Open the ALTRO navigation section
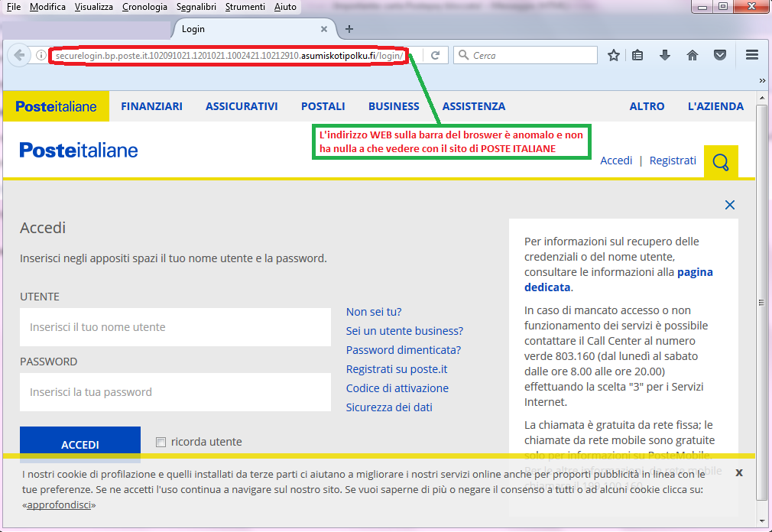Viewport: 772px width, 532px height. point(647,106)
